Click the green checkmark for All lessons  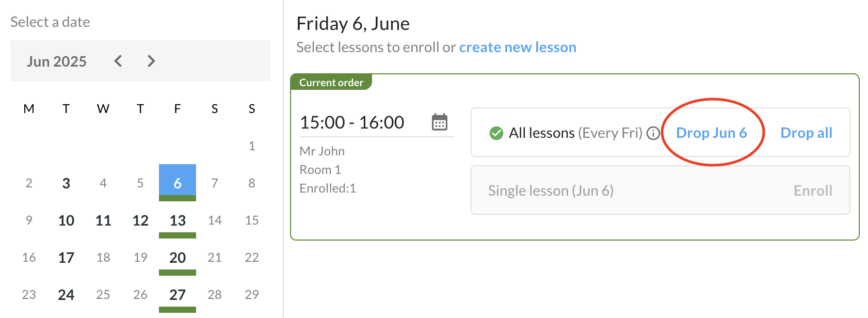point(496,133)
